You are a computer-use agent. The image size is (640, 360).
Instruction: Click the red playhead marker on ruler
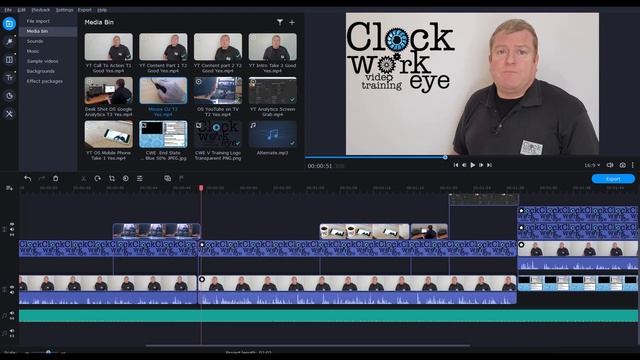(x=201, y=188)
